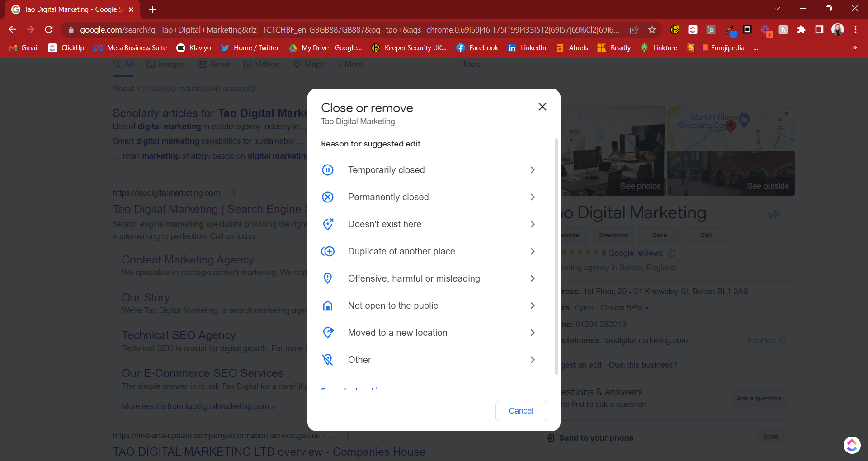Open the Gmail bookmark
The width and height of the screenshot is (868, 461).
pyautogui.click(x=24, y=48)
